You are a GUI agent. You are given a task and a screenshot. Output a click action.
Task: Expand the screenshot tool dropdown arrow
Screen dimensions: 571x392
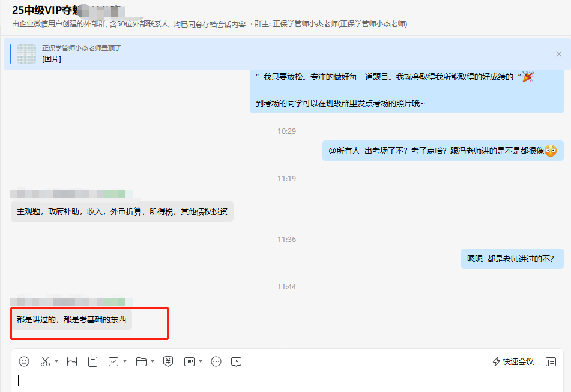pos(56,361)
